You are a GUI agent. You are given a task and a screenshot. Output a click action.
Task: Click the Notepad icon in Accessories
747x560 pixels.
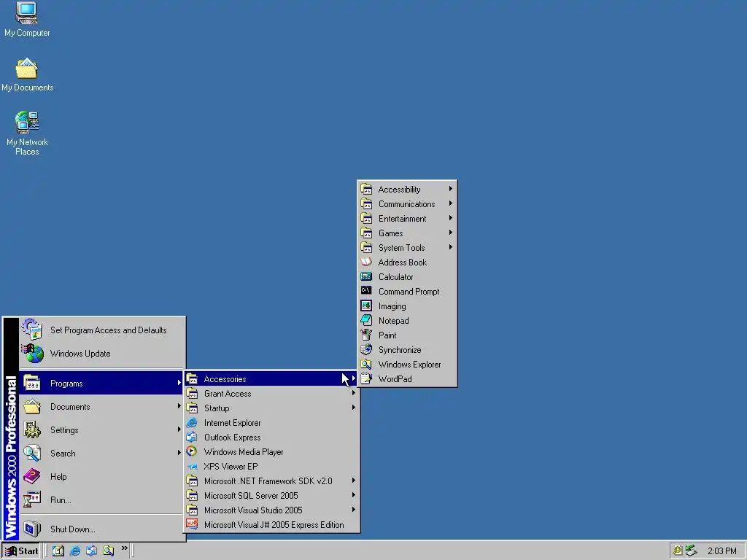tap(366, 321)
